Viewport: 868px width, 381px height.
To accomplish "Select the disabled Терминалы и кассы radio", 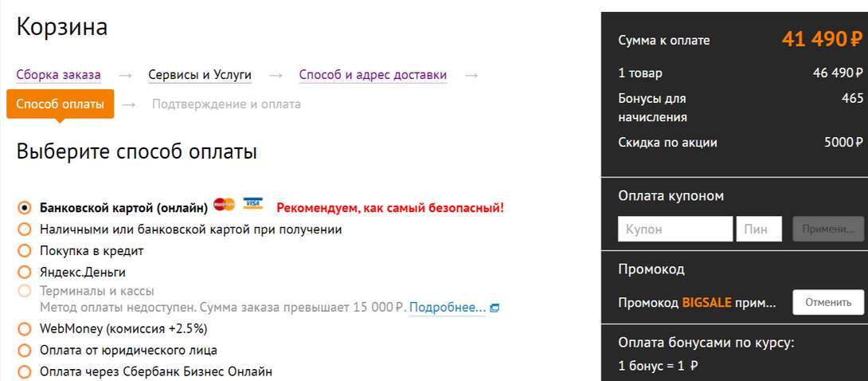I will (24, 291).
